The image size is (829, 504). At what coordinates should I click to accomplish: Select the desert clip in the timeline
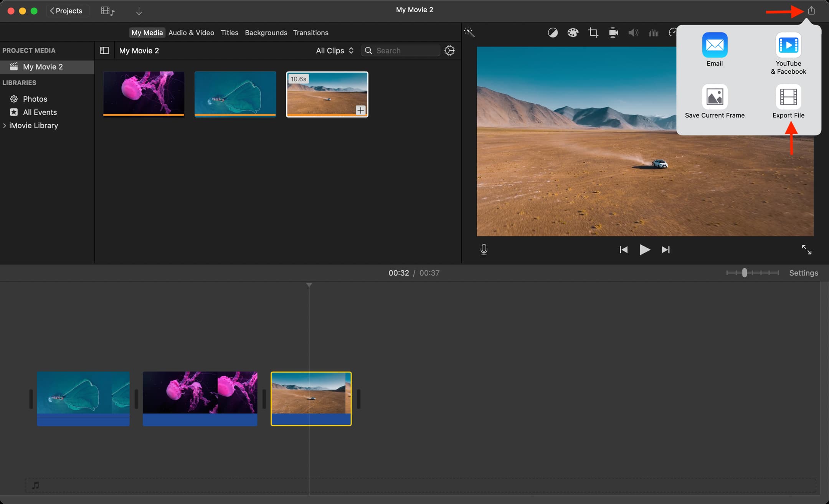pyautogui.click(x=311, y=398)
